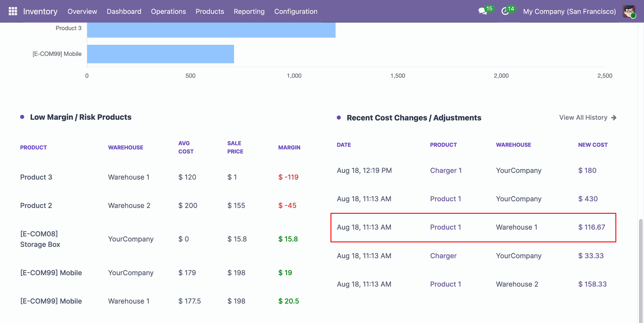The width and height of the screenshot is (644, 323).
Task: Open the user avatar menu
Action: 629,11
